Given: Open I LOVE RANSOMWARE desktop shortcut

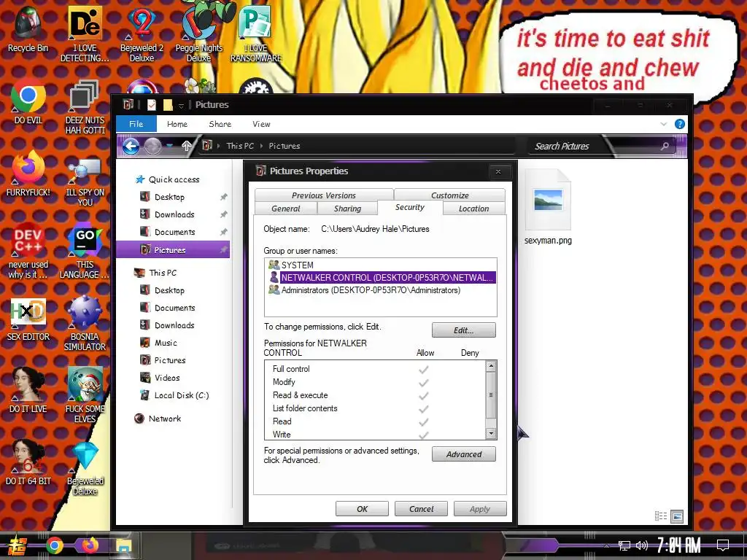Looking at the screenshot, I should 256,34.
